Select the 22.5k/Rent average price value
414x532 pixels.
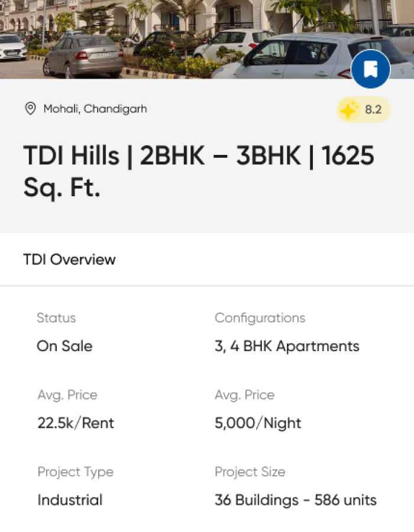click(76, 423)
